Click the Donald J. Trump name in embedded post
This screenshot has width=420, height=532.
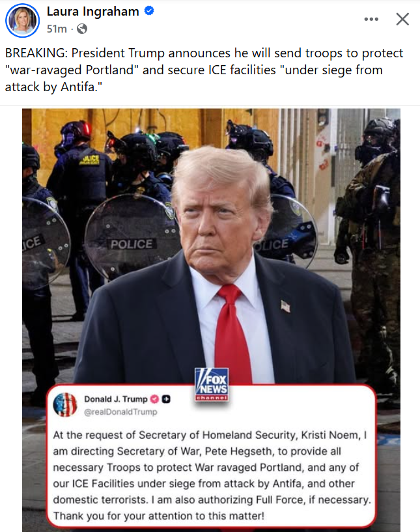(116, 399)
